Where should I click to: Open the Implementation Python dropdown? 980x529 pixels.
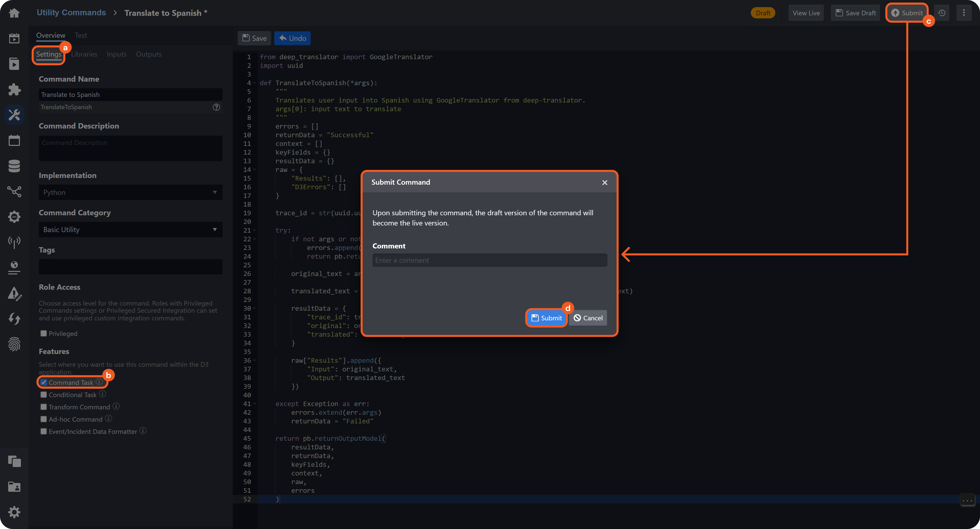pos(130,192)
